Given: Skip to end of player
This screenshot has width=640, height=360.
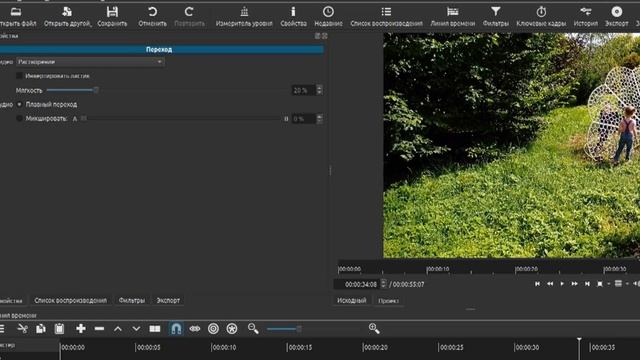Looking at the screenshot, I should point(587,284).
